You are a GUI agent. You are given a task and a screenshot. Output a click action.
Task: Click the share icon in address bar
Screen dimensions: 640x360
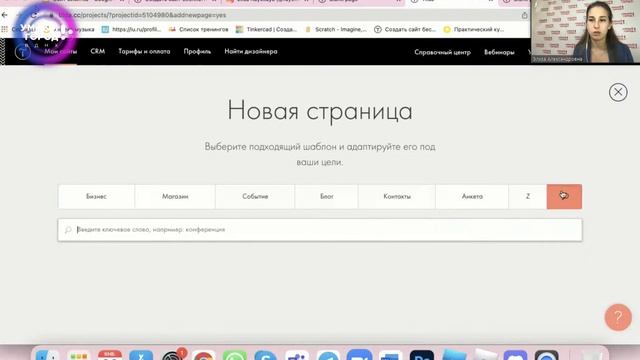(x=524, y=16)
